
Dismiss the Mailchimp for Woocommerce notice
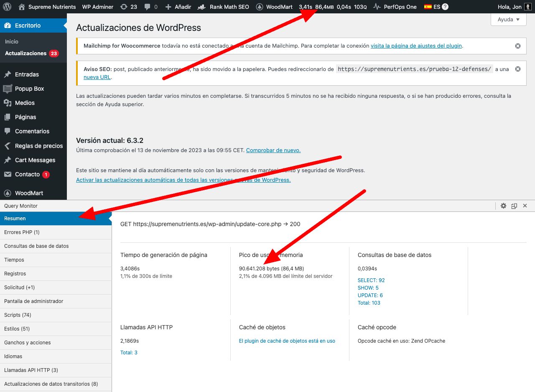pyautogui.click(x=518, y=46)
